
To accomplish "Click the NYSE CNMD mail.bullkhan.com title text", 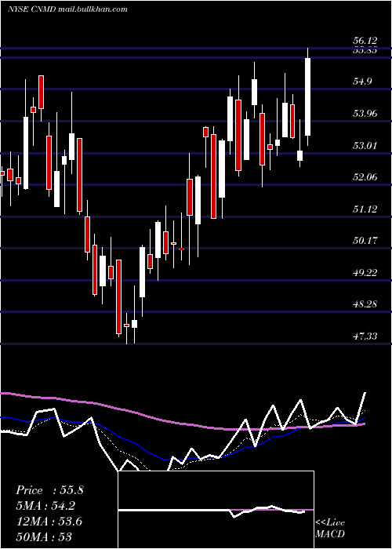I will pos(67,9).
